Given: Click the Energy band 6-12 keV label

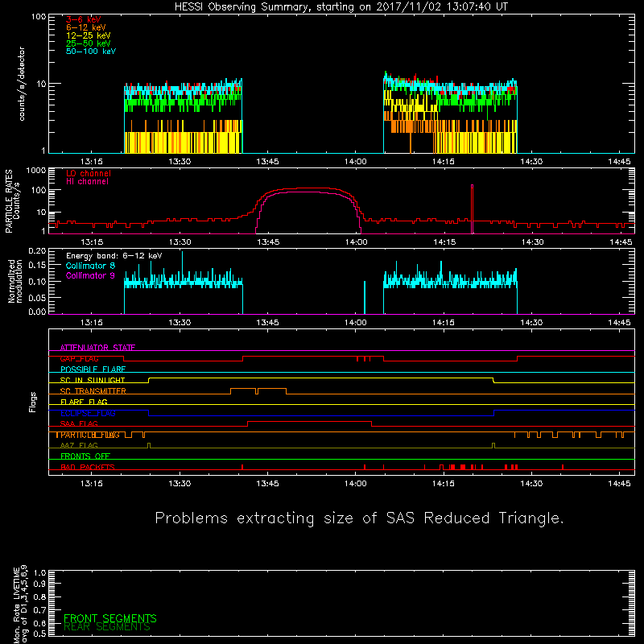Looking at the screenshot, I should (114, 256).
